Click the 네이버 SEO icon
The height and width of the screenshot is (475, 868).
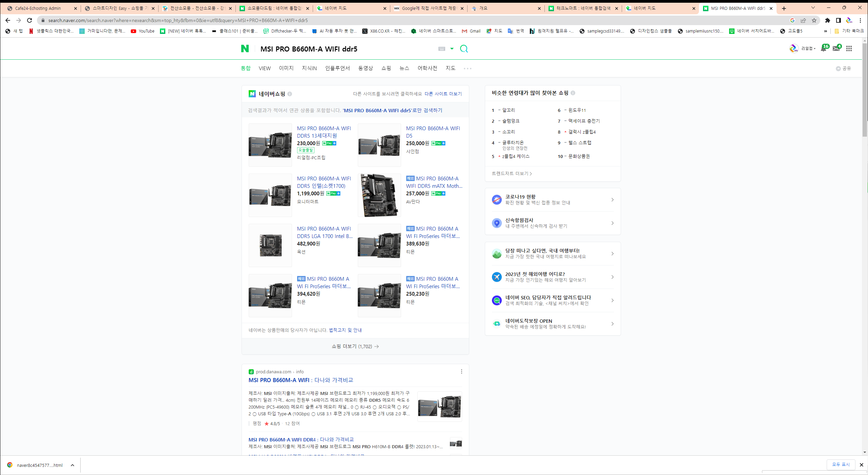[497, 300]
